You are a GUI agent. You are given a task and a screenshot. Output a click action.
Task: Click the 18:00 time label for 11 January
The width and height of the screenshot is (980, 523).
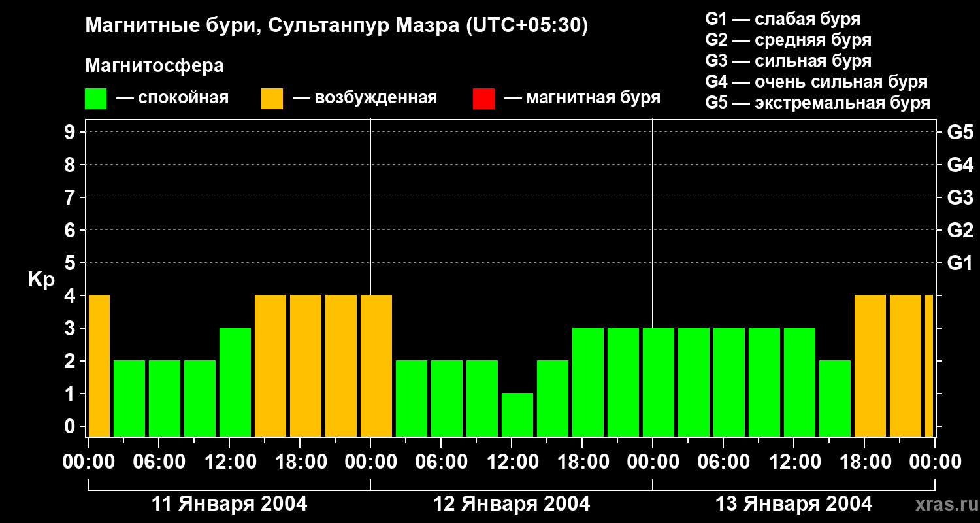[x=300, y=462]
